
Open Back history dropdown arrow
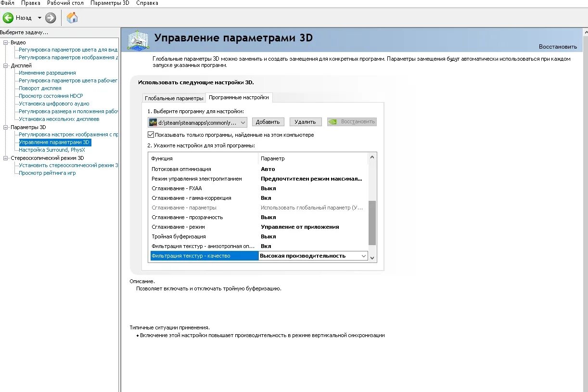click(x=39, y=18)
